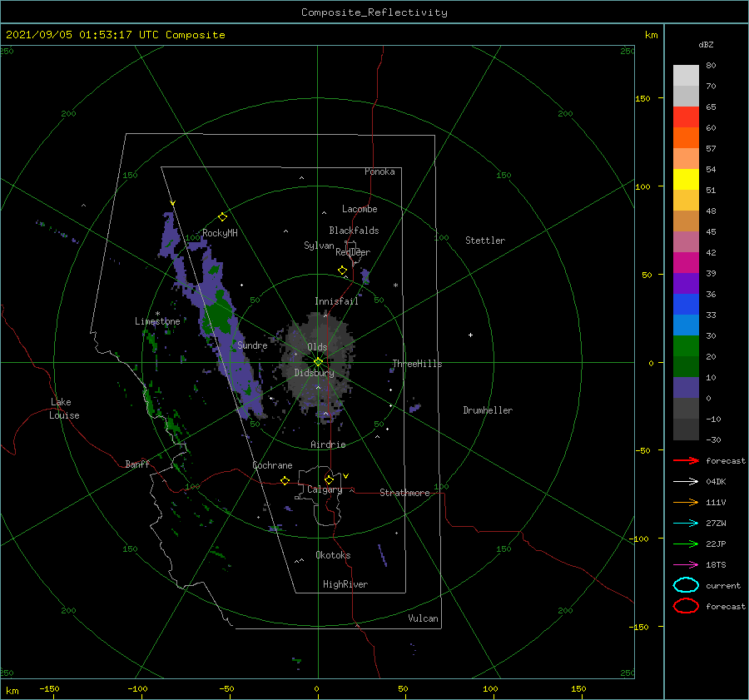The width and height of the screenshot is (749, 700).
Task: Pick the light gray 70–80 dBZ swatch
Action: click(686, 76)
